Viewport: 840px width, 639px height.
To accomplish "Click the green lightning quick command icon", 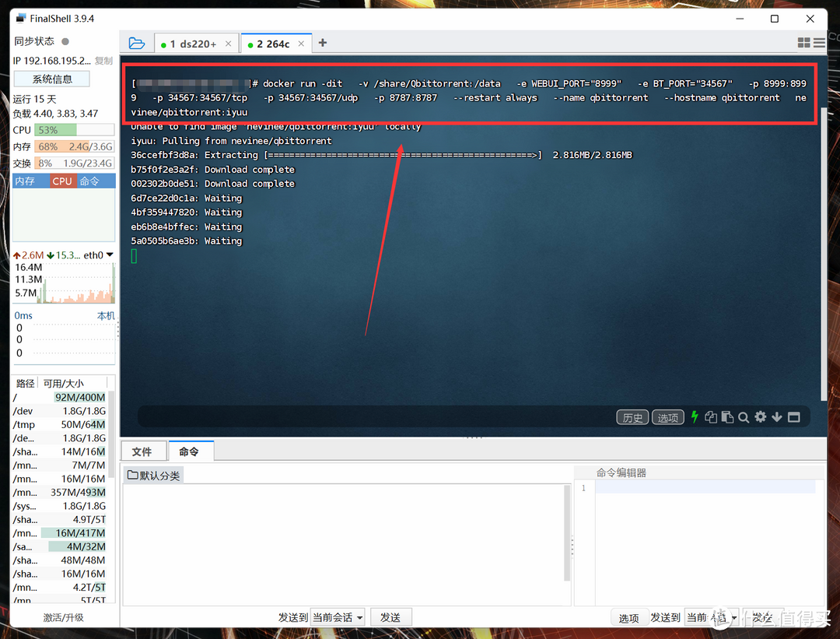I will coord(695,417).
